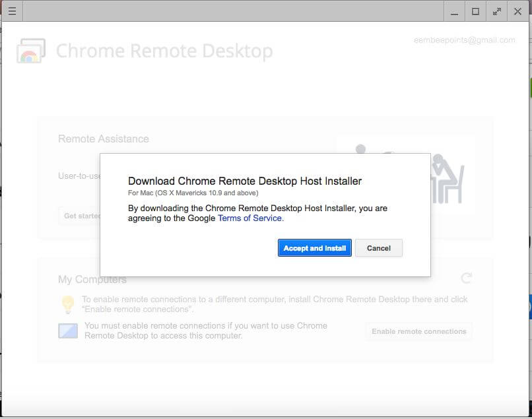Click Enable remote connections button
The height and width of the screenshot is (419, 532).
click(x=418, y=331)
